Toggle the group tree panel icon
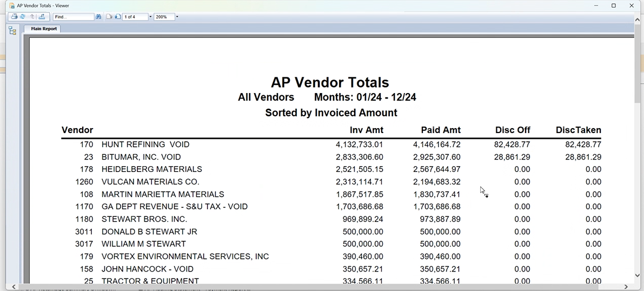 pos(12,30)
